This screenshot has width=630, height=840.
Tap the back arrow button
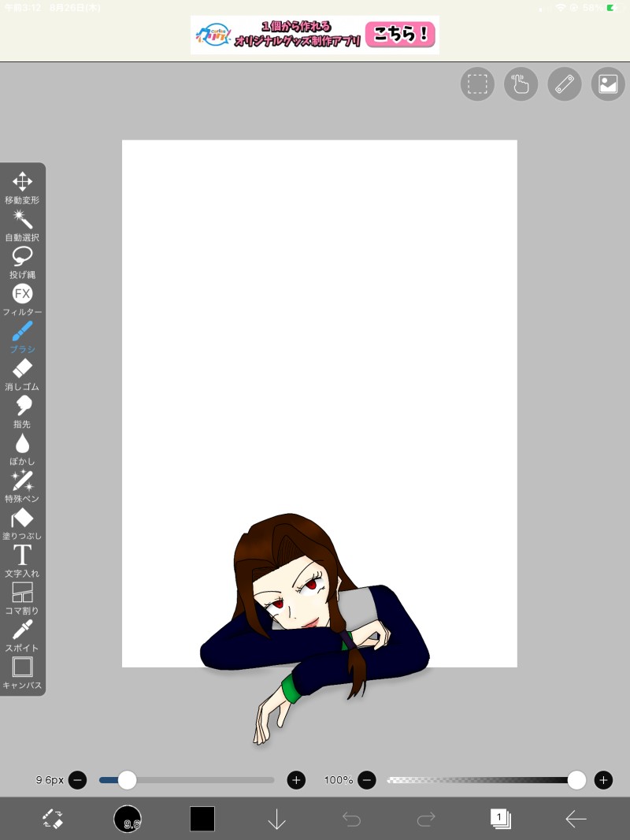(576, 819)
